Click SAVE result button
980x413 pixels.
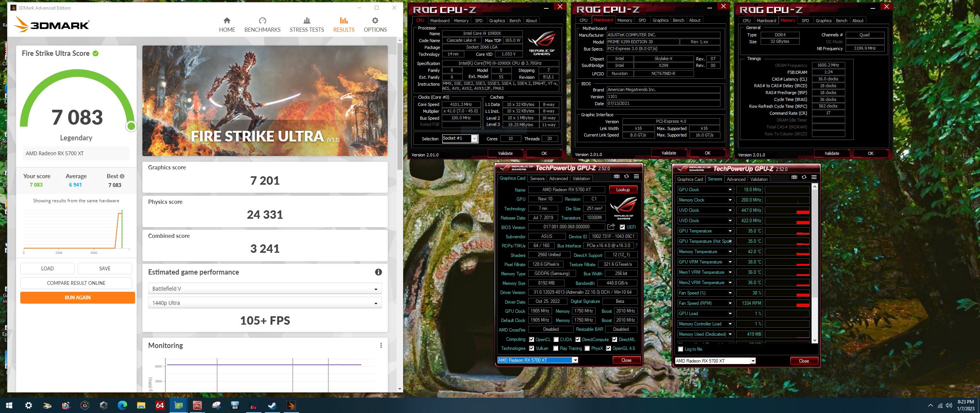[x=105, y=268]
